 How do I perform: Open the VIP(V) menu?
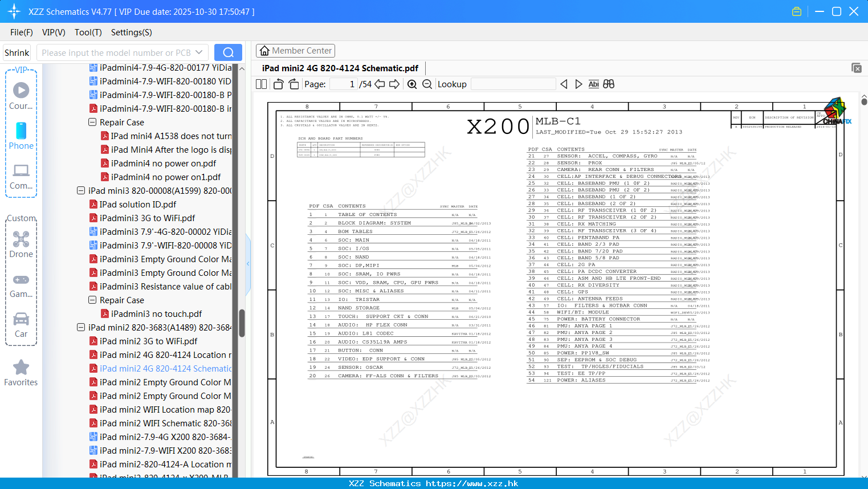(54, 32)
